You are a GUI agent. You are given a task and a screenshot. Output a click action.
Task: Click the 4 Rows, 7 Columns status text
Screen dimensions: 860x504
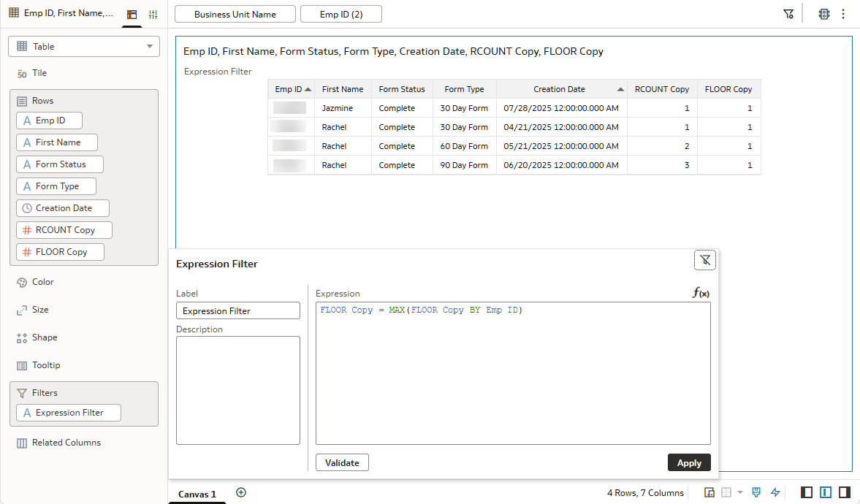[x=645, y=492]
